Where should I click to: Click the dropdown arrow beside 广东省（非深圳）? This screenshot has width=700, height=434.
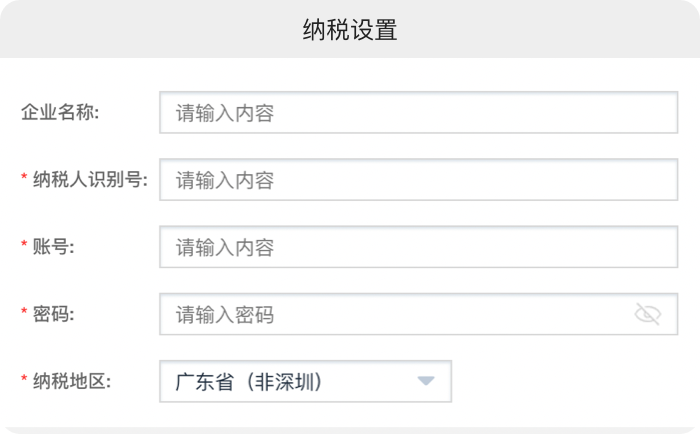tap(427, 381)
